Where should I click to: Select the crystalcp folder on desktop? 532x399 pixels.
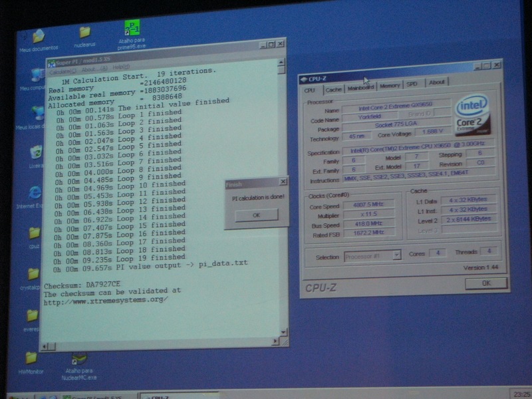(x=33, y=273)
